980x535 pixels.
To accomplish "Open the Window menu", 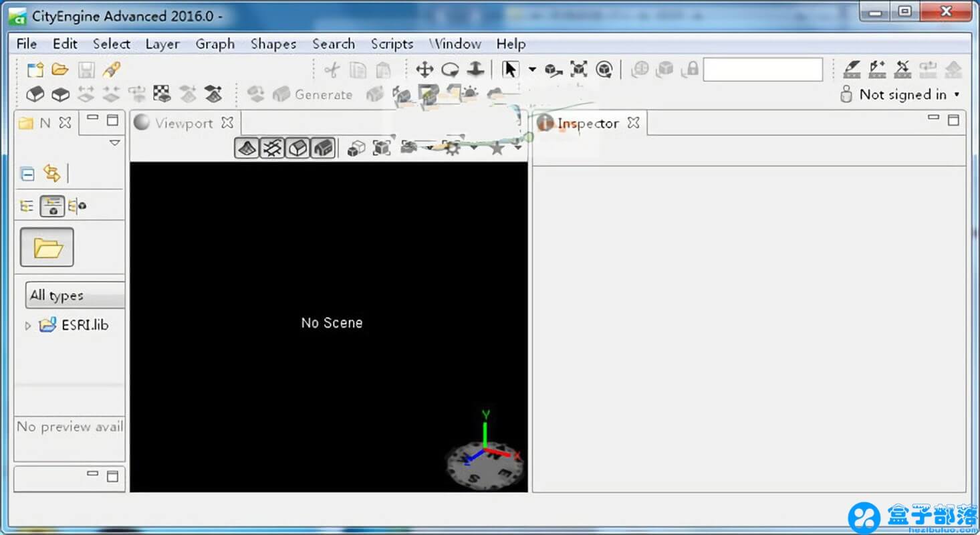I will pos(455,44).
